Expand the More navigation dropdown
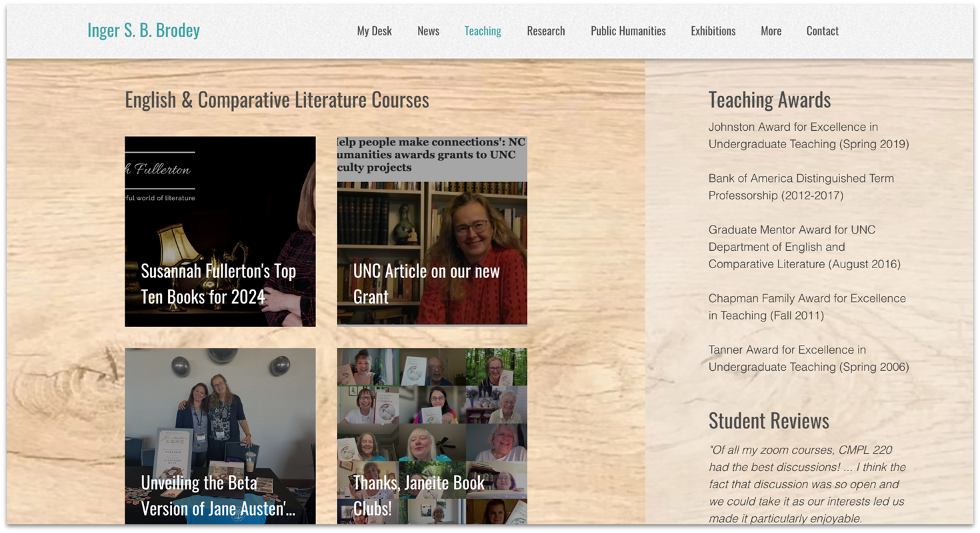The height and width of the screenshot is (533, 980). pos(771,31)
